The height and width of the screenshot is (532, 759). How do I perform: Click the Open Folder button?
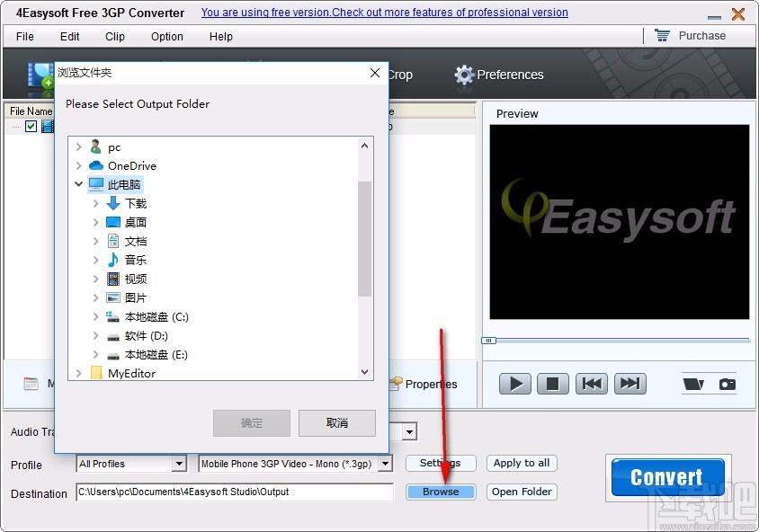(x=522, y=492)
